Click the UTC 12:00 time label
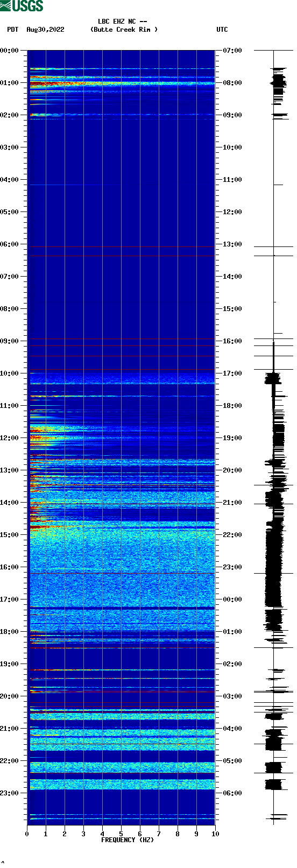Screen dimensions: 297x868 (x=232, y=212)
